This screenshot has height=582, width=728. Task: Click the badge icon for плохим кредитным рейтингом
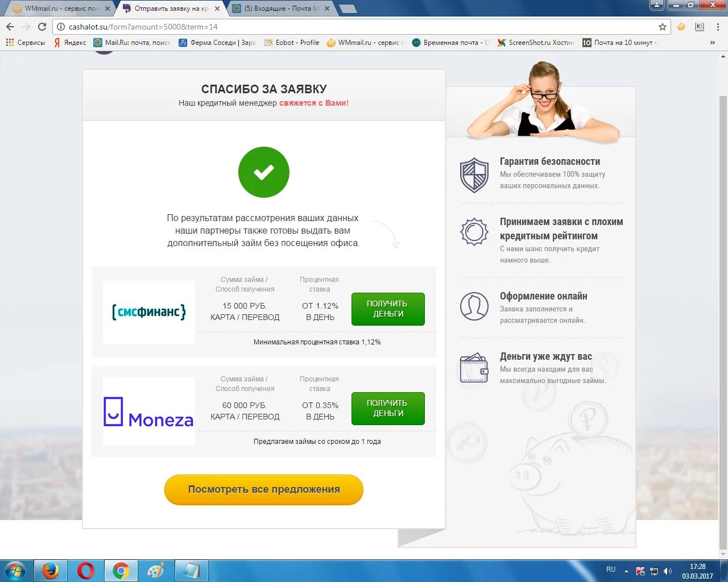(474, 232)
